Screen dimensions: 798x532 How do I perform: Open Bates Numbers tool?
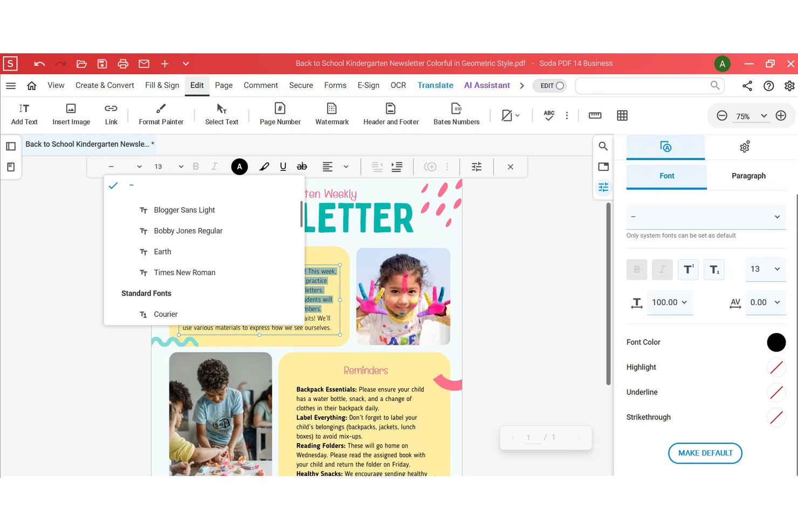[457, 114]
